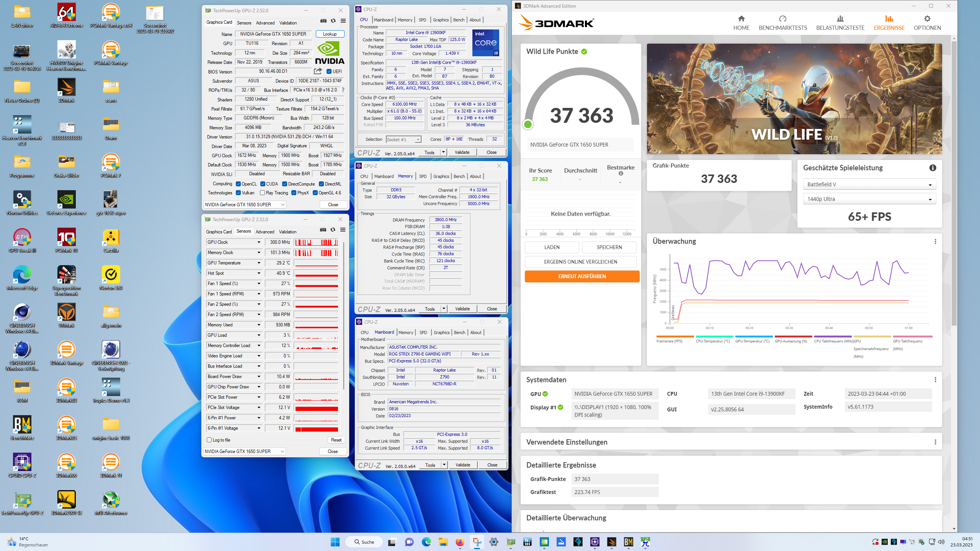
Task: Switch to Validation tab in GPU-Z Sensors window
Action: (x=287, y=232)
